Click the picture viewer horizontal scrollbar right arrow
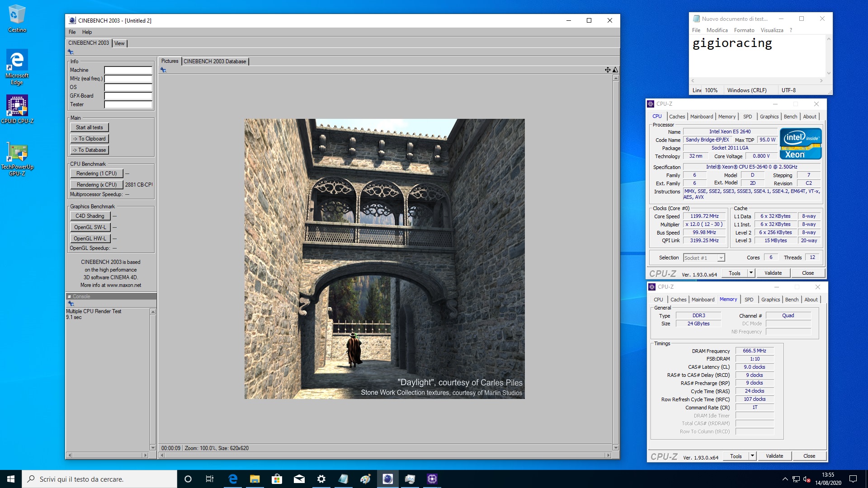Screen dimensions: 868x488 pyautogui.click(x=608, y=455)
